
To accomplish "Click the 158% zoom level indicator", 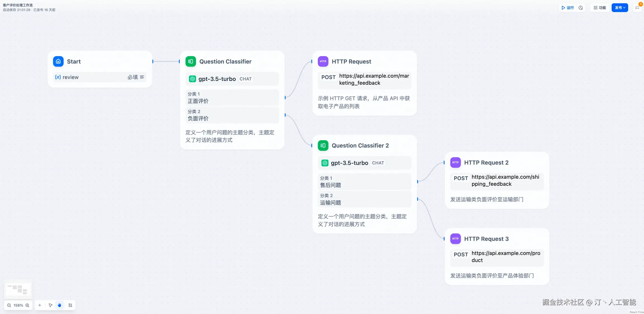I will (18, 305).
